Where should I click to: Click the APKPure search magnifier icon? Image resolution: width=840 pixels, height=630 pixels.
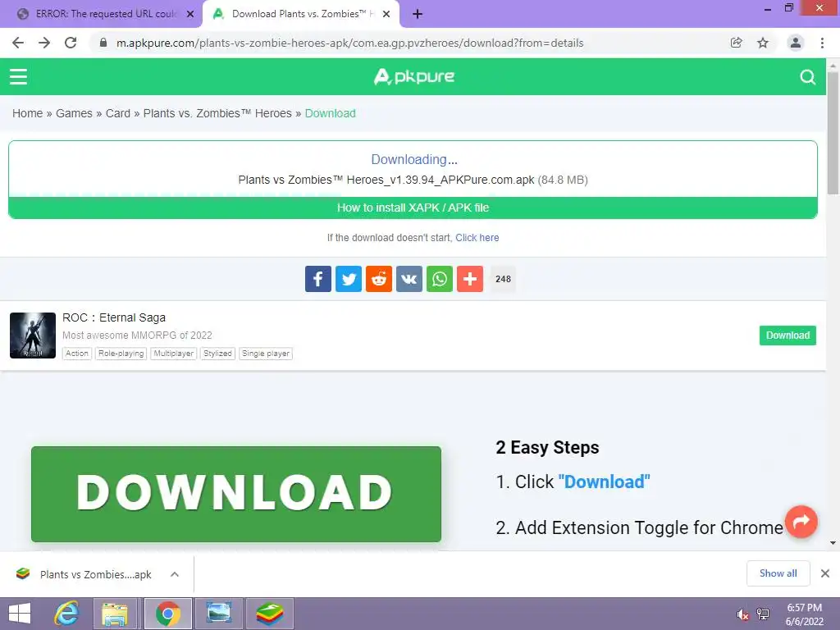point(807,77)
